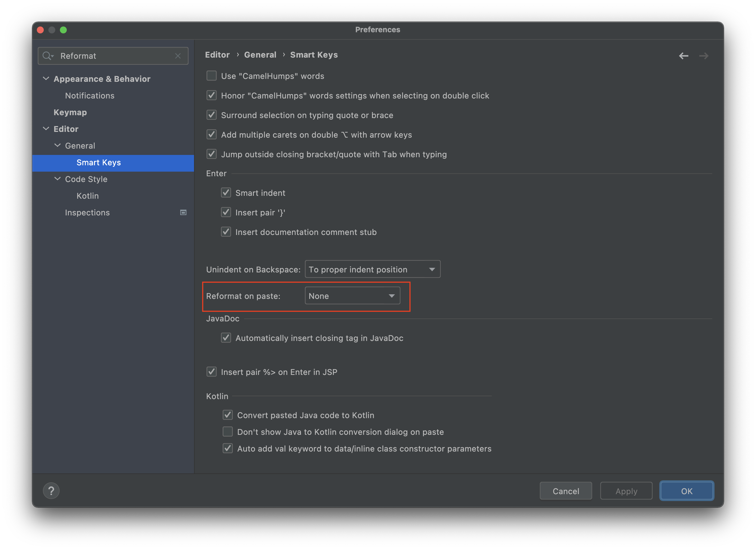Enable Use CamelHumps words
The height and width of the screenshot is (550, 756).
click(x=211, y=76)
